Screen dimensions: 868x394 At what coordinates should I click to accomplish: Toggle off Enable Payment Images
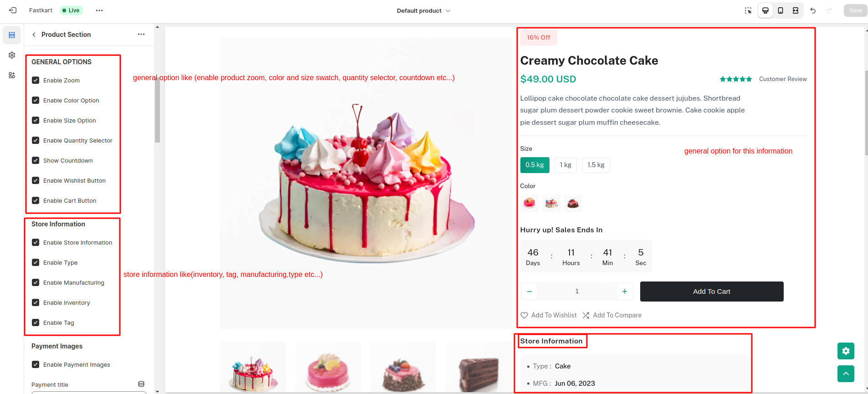36,364
